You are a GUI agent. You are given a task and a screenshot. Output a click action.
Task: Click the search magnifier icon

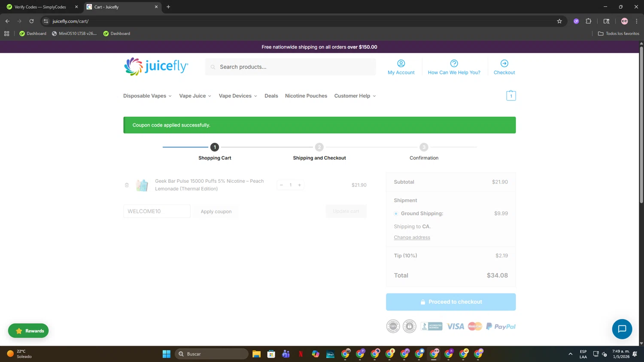(213, 67)
